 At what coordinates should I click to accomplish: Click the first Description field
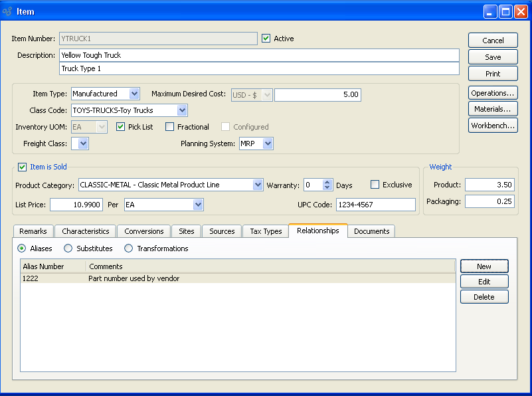click(x=259, y=55)
